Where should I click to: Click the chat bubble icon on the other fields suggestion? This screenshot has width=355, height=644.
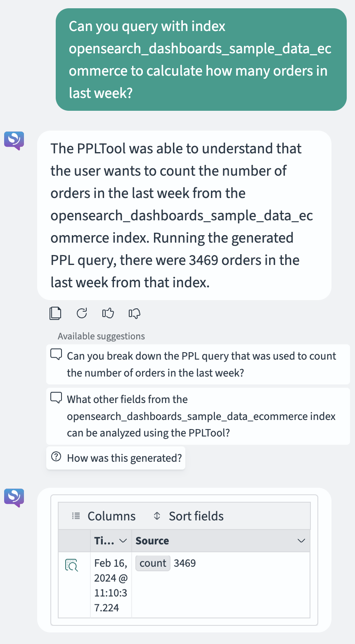(56, 398)
